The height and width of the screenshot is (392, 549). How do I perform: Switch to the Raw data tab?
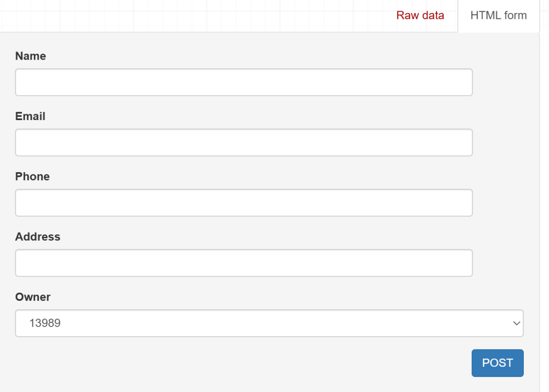(420, 15)
